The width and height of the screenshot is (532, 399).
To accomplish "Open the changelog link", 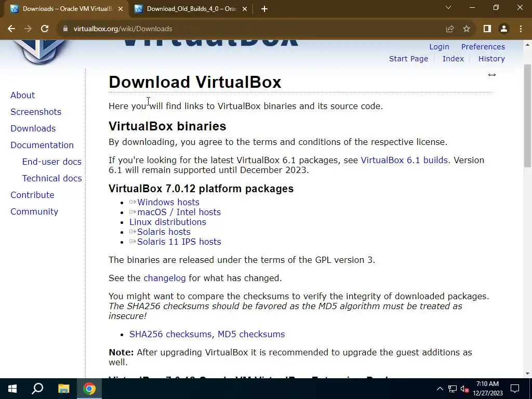I will [x=165, y=278].
